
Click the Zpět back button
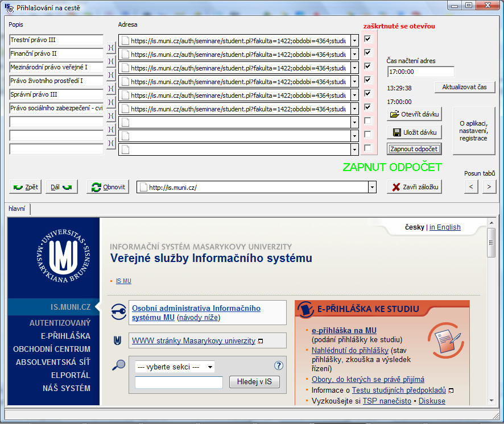pos(26,187)
